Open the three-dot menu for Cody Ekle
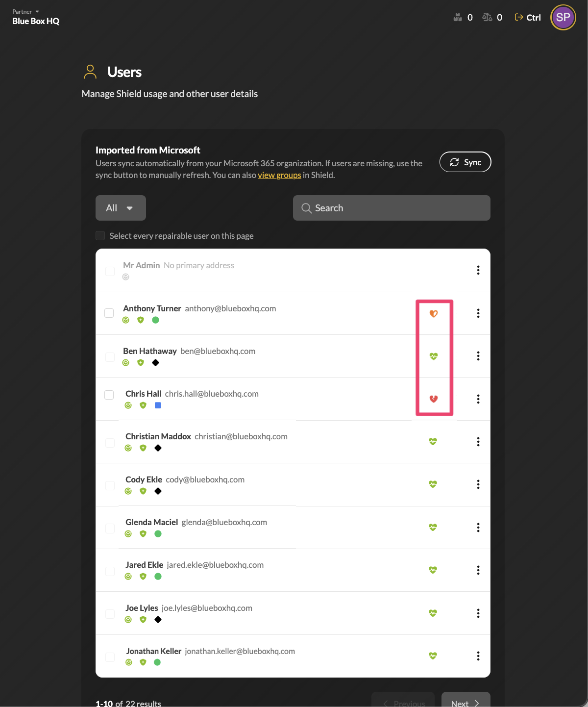This screenshot has width=588, height=707. click(478, 484)
